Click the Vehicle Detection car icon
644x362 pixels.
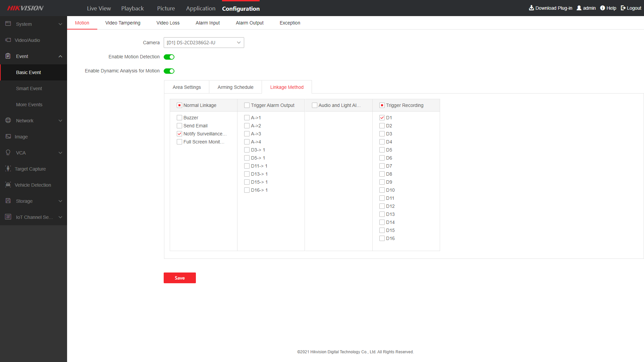tap(8, 185)
